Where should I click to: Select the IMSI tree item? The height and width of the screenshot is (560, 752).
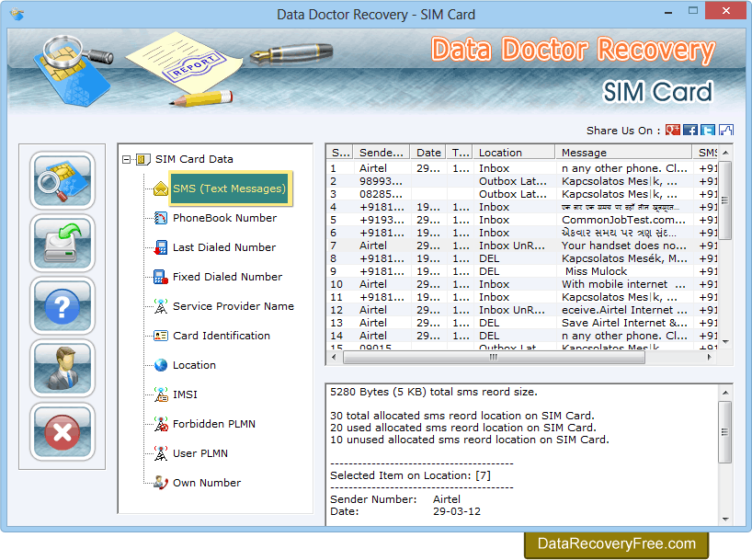(x=185, y=394)
